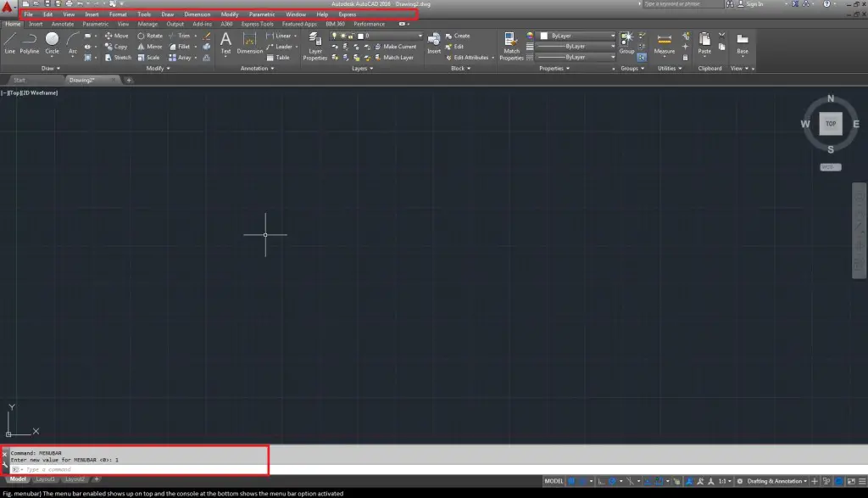Switch to the Annotate ribbon tab
This screenshot has width=868, height=498.
coord(63,24)
